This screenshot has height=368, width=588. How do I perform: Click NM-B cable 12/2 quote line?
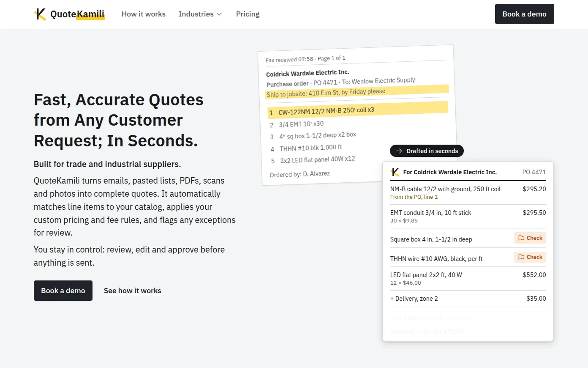pos(445,189)
